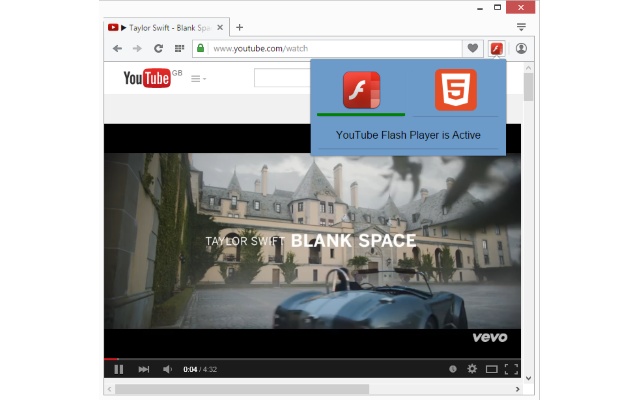Click the video progress bar
Image resolution: width=640 pixels, height=400 pixels.
(312, 359)
